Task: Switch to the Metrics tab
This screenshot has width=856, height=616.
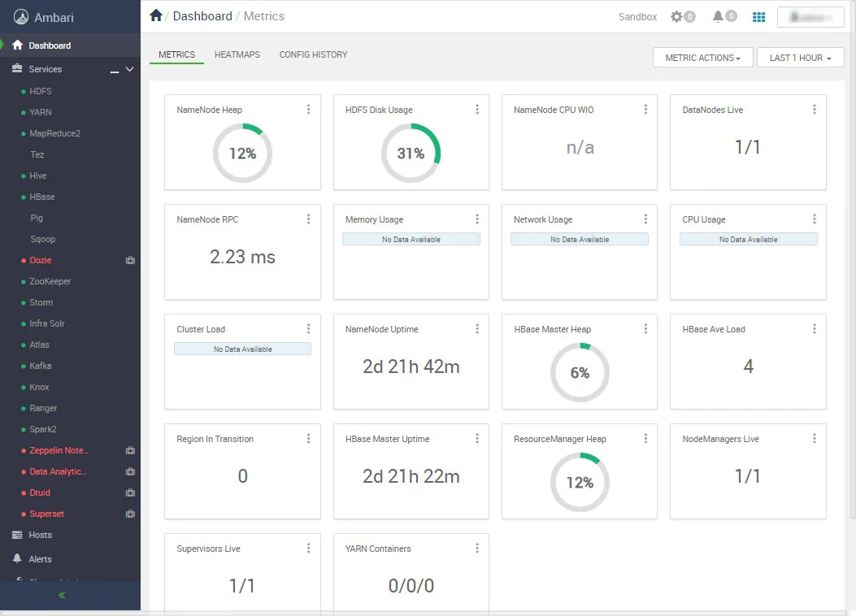Action: pyautogui.click(x=176, y=54)
